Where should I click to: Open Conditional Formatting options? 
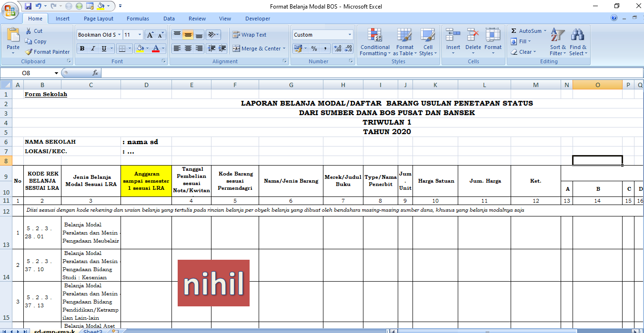pos(375,42)
